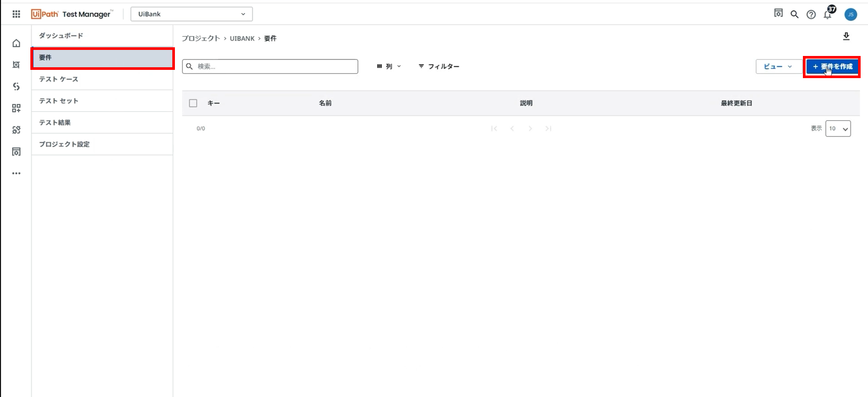
Task: Click inside the 検索 search field
Action: pyautogui.click(x=269, y=66)
